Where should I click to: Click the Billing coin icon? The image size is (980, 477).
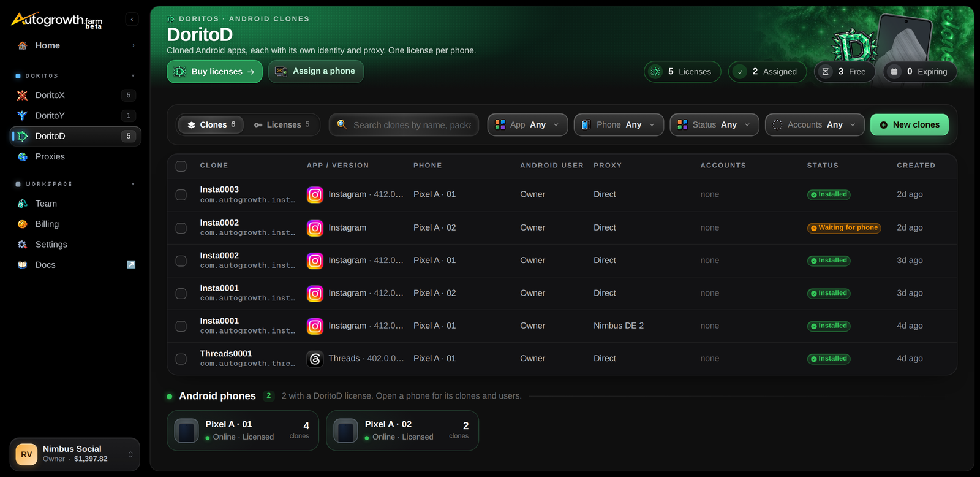tap(23, 224)
